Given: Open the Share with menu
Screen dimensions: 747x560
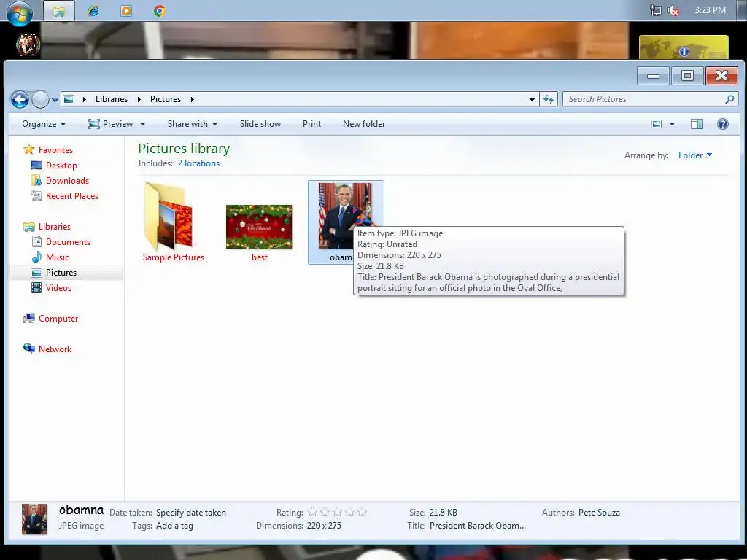Looking at the screenshot, I should [x=193, y=124].
